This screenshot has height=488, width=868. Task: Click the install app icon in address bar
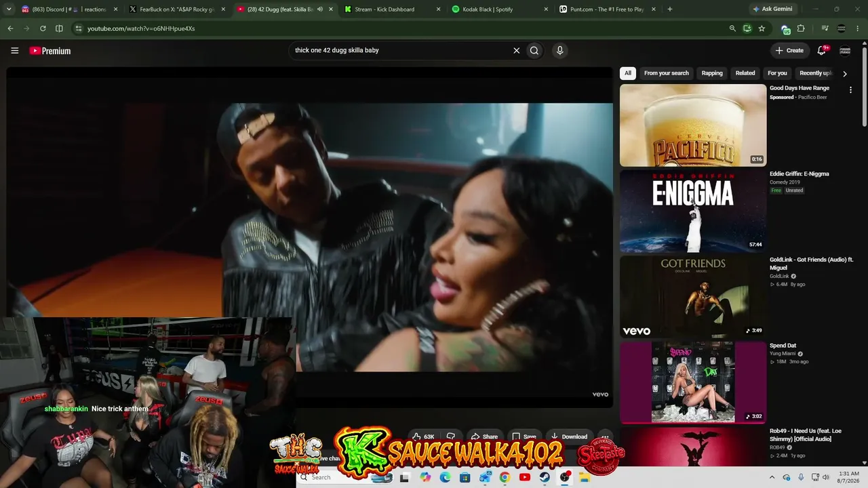click(x=747, y=28)
